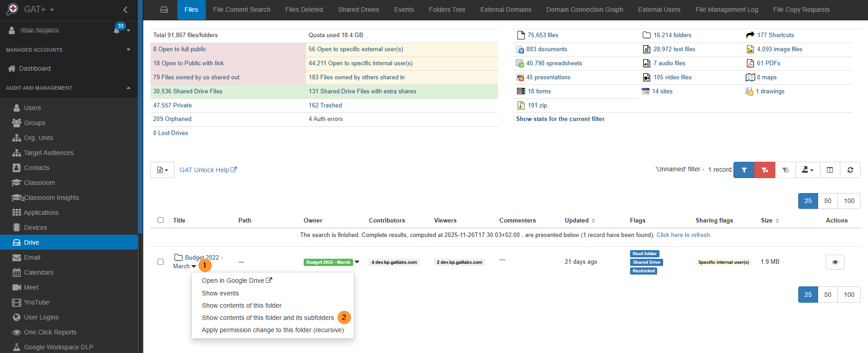
Task: Select 50 records per page at top
Action: [827, 201]
